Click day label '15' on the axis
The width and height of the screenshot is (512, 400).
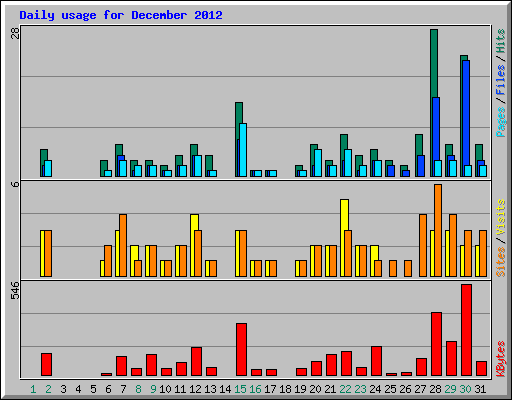[x=240, y=389]
